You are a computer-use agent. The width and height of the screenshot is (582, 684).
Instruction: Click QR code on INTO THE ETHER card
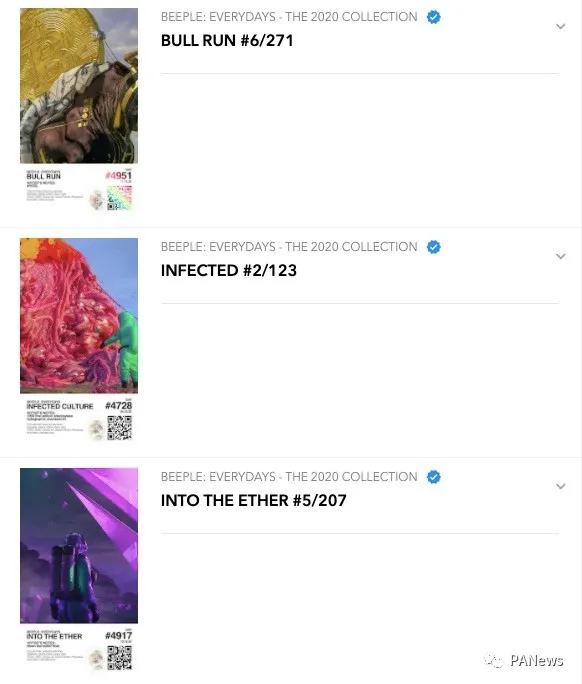tap(120, 657)
